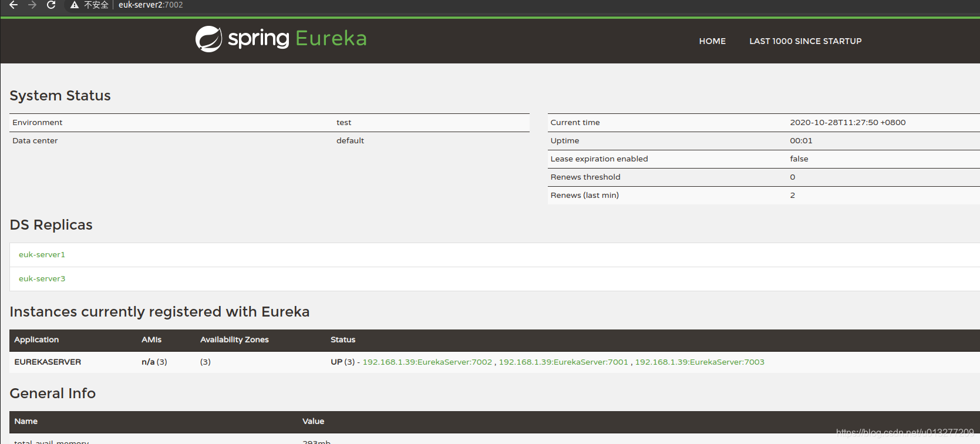Select the n/a (3) AMIs cell
Screen dimensions: 980x444
(x=154, y=362)
